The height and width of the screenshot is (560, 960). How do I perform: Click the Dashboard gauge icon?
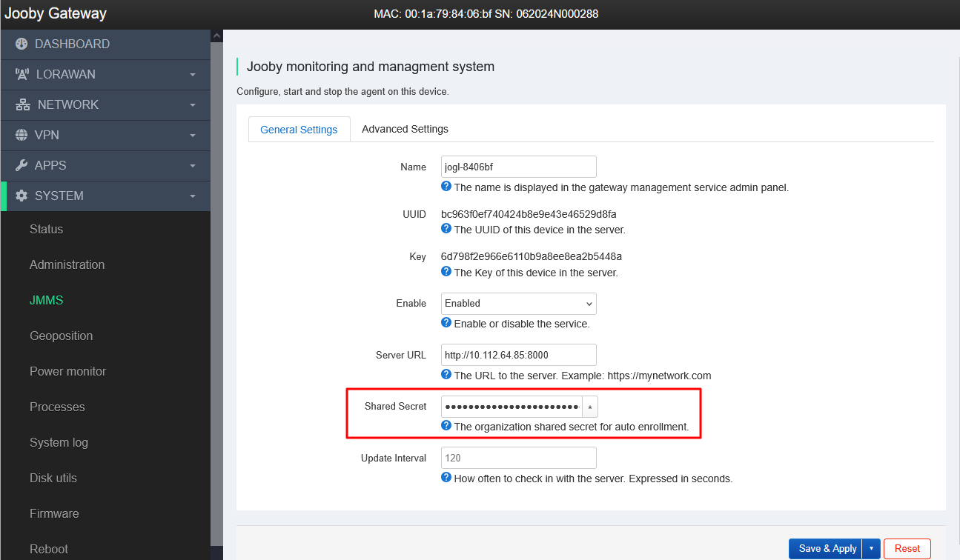click(x=21, y=44)
